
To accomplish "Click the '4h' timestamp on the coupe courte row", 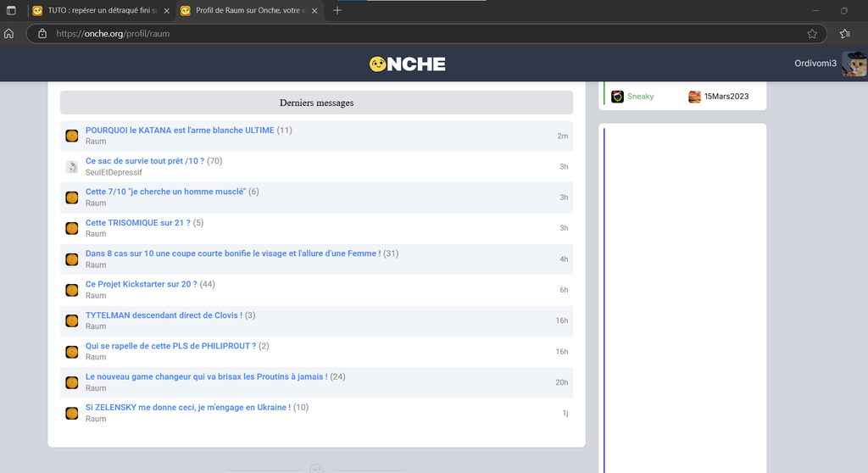I will (564, 259).
